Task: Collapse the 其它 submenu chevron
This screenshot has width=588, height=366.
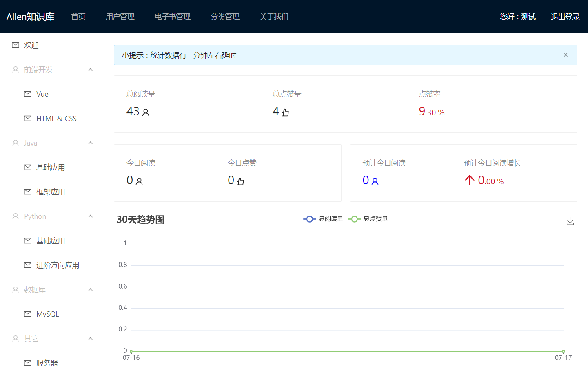Action: coord(91,339)
